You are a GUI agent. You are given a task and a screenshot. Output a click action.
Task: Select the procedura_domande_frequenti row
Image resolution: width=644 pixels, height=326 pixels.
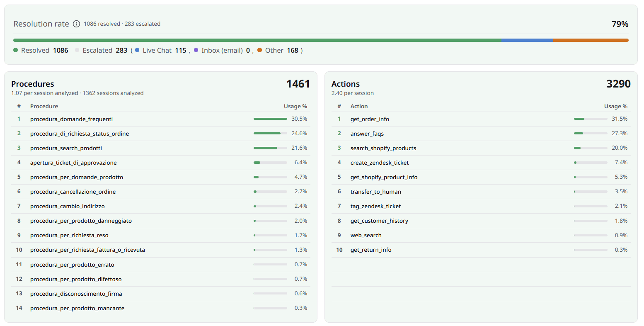[160, 119]
